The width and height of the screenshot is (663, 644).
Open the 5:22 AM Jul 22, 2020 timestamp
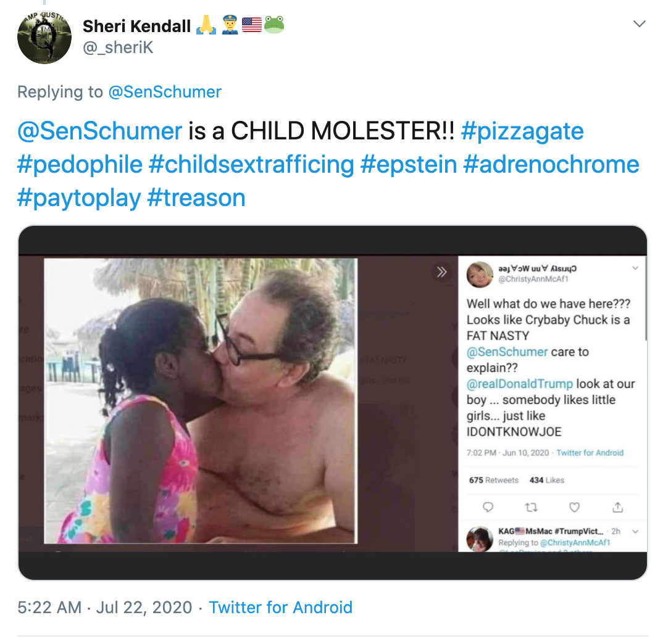(105, 607)
